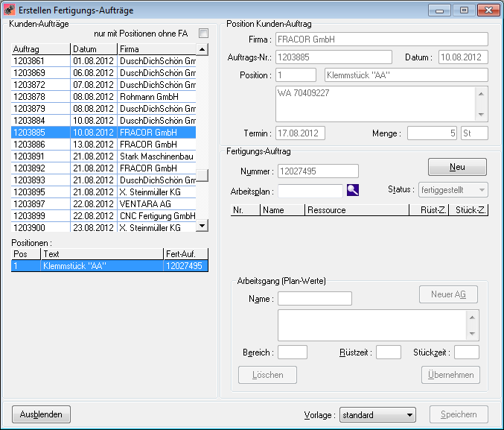Select order 1203878 Rohmann GmbH row

tap(103, 96)
